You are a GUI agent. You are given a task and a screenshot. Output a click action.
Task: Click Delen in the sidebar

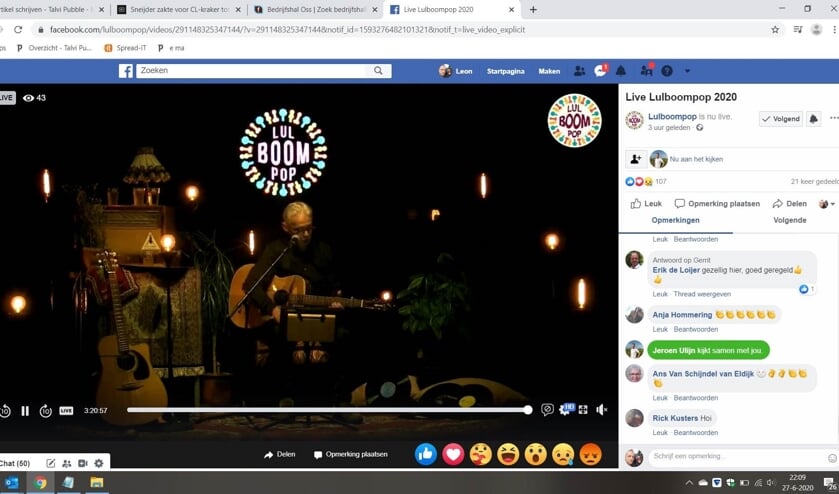coord(789,203)
